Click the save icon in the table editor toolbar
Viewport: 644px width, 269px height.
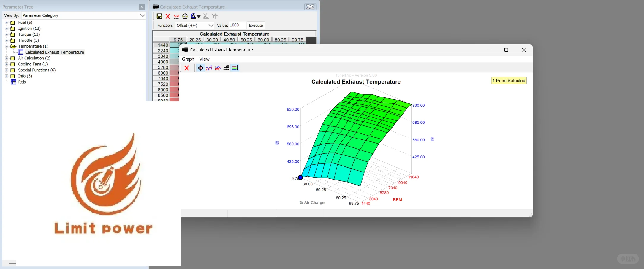click(159, 16)
